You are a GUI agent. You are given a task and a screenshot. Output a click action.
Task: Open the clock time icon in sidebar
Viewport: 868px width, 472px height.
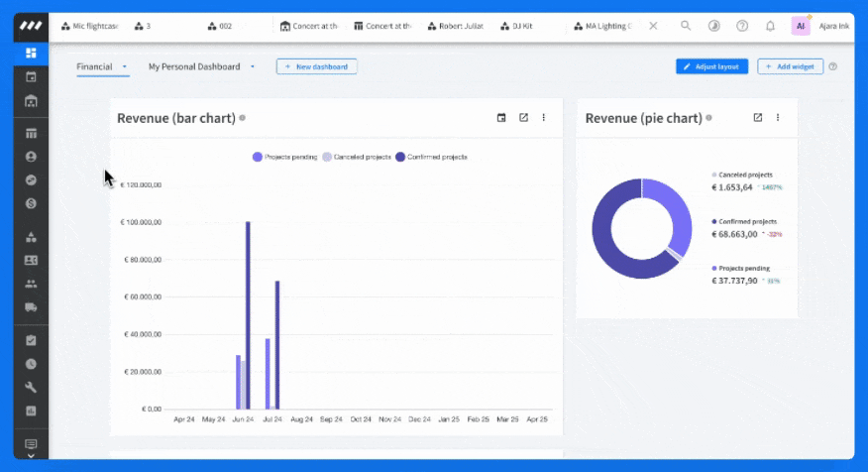click(31, 364)
